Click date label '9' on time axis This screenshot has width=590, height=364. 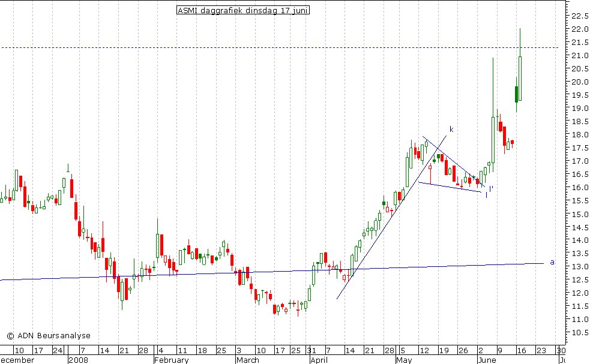(x=500, y=350)
